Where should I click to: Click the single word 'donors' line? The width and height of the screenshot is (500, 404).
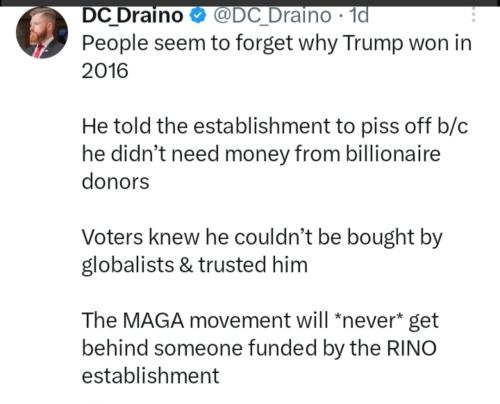115,182
